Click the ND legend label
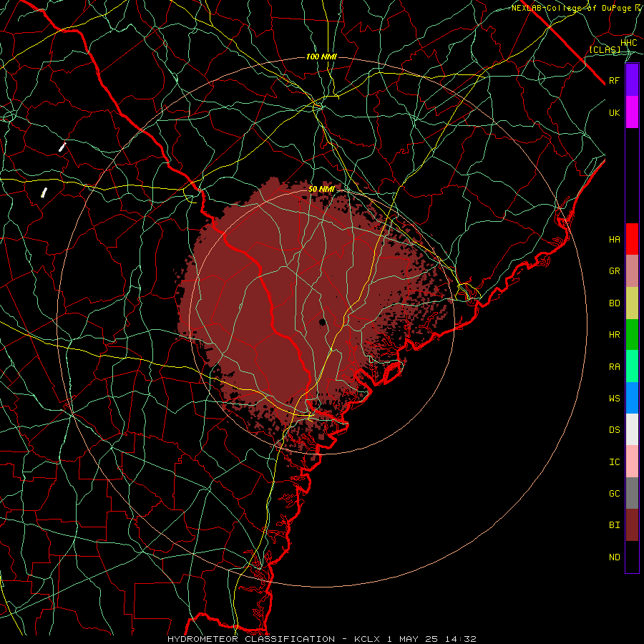The image size is (644, 644). click(x=615, y=557)
